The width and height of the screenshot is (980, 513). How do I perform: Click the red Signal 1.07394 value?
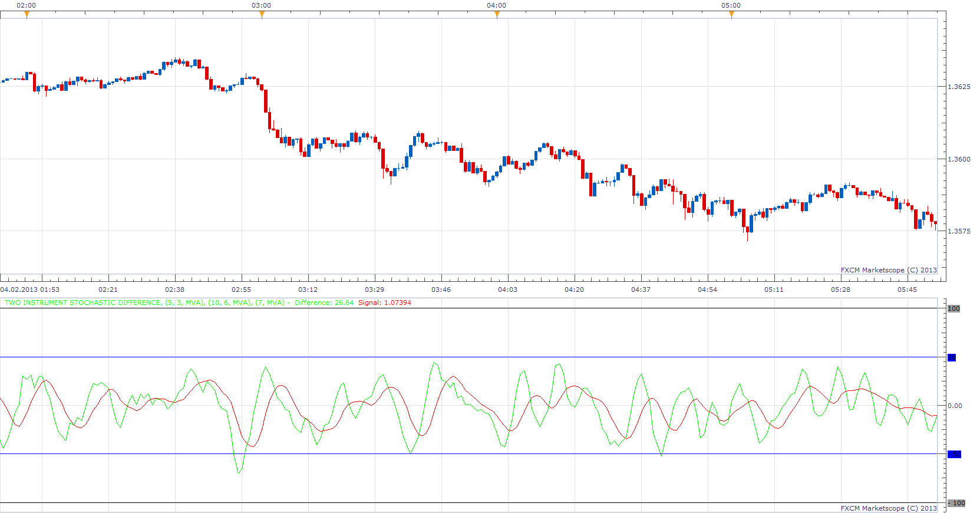pyautogui.click(x=385, y=302)
